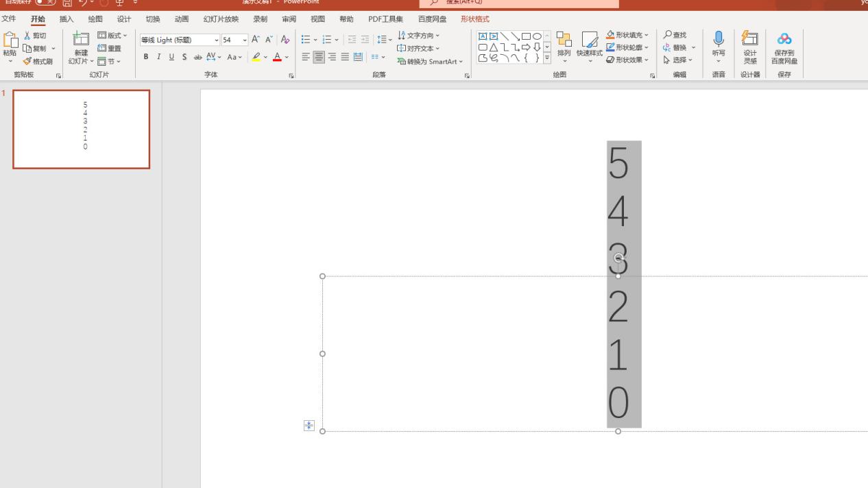Toggle bold formatting

point(146,57)
